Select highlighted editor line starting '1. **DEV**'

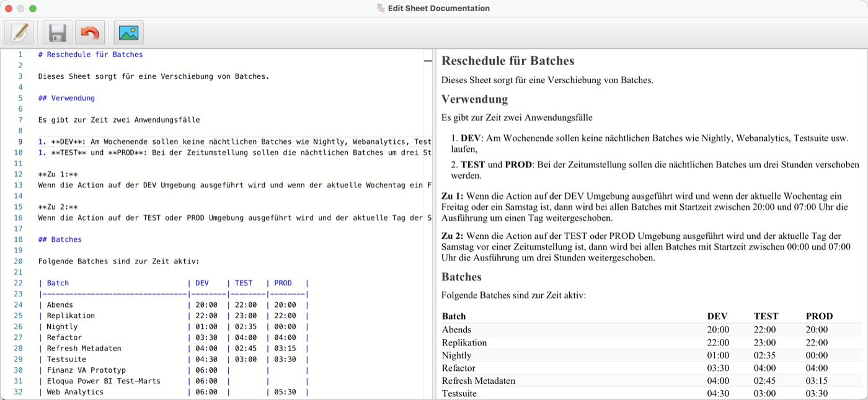(x=235, y=141)
